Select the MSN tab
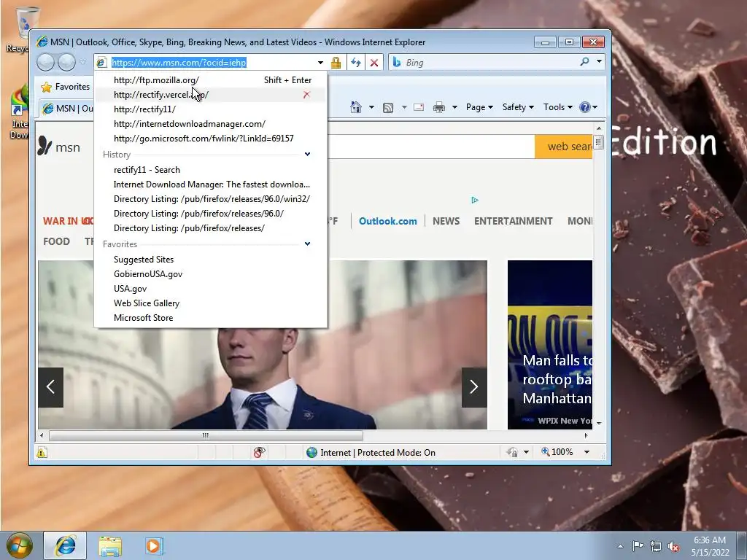 click(x=66, y=109)
